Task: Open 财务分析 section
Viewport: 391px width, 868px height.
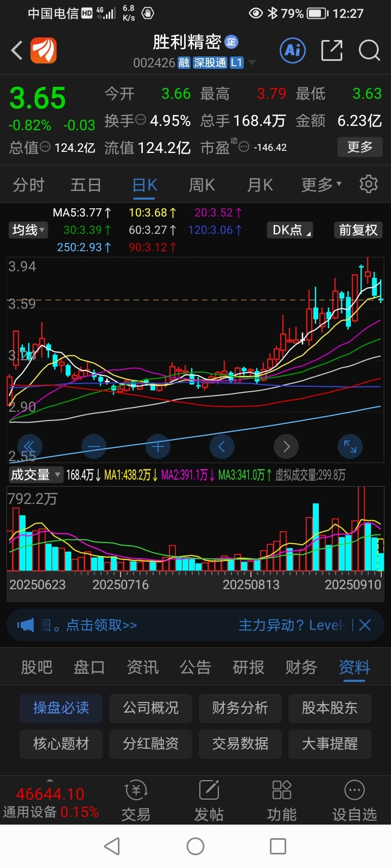Action: click(240, 708)
